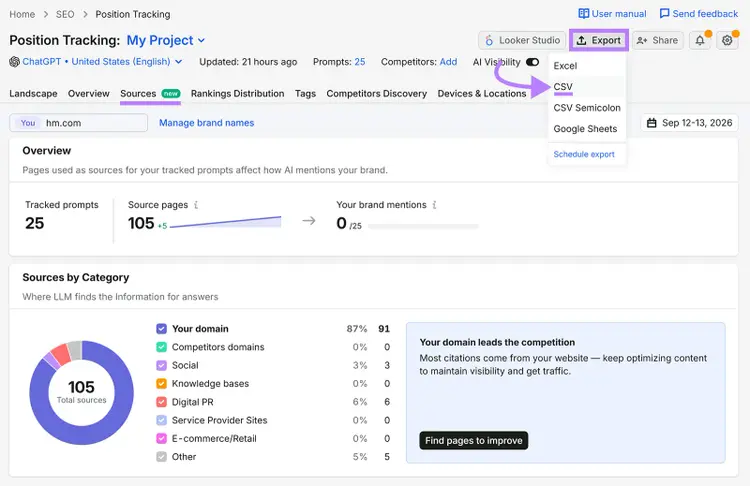Screen dimensions: 750x486
Task: Uncheck the Your domain category checkbox
Action: click(161, 329)
